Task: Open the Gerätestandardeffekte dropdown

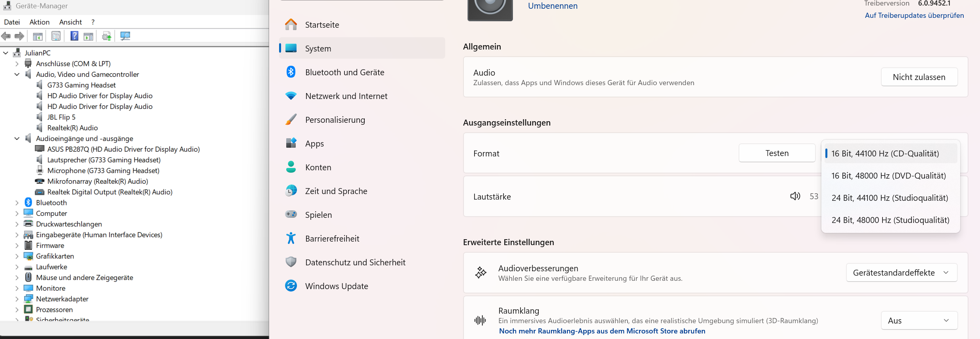Action: click(x=901, y=273)
